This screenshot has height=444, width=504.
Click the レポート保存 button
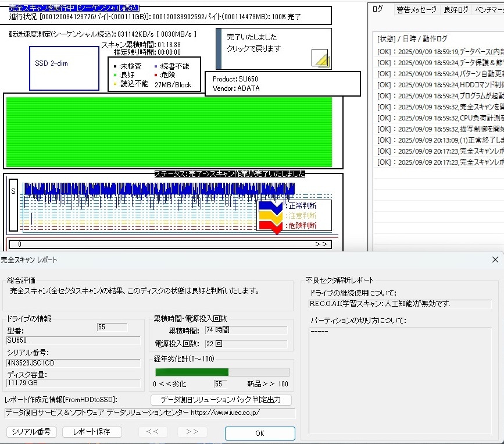93,432
